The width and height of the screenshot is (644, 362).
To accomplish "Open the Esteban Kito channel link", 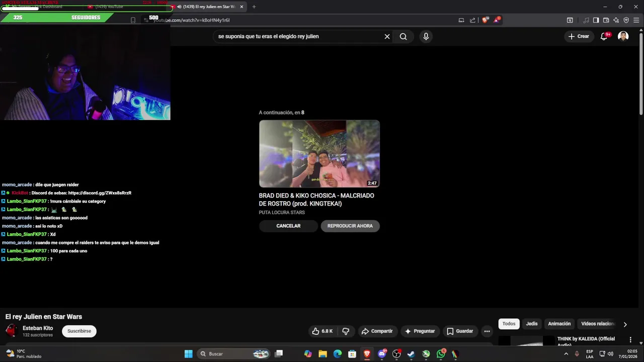I will (x=38, y=328).
